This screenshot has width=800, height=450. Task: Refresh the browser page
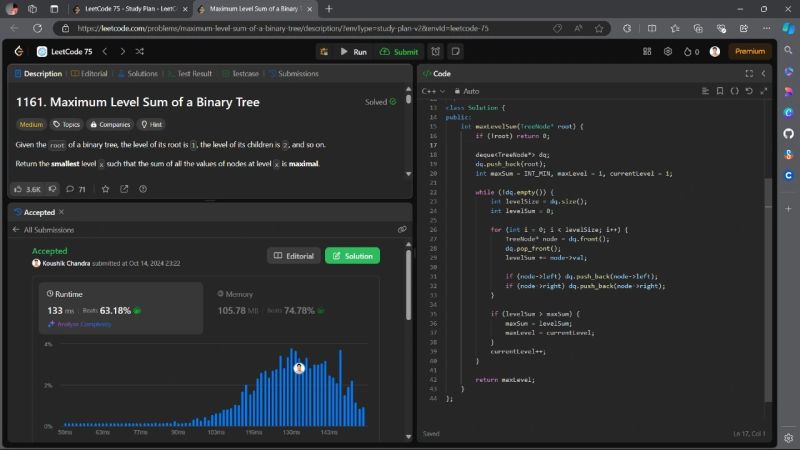point(37,29)
